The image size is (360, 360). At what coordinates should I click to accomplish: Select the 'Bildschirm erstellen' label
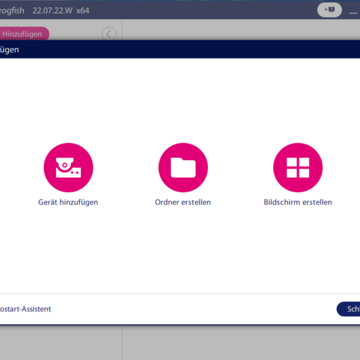coord(298,202)
